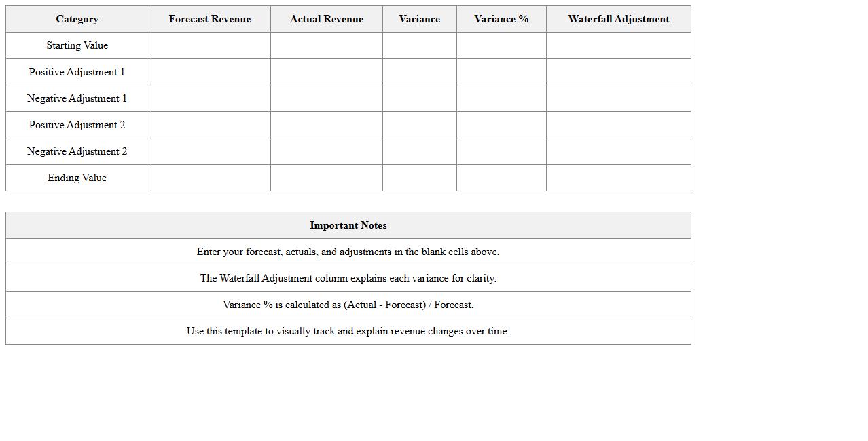Click the Waterfall Adjustment column header
The height and width of the screenshot is (441, 868).
click(x=619, y=19)
